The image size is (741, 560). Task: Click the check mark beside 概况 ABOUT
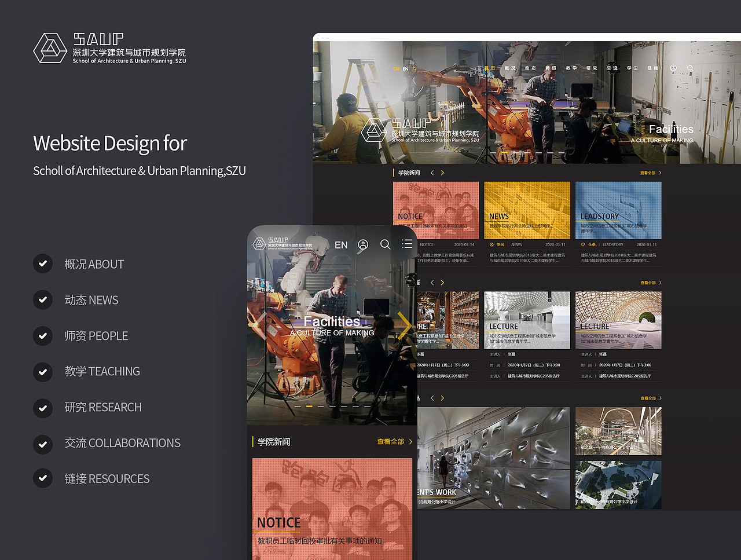tap(43, 264)
